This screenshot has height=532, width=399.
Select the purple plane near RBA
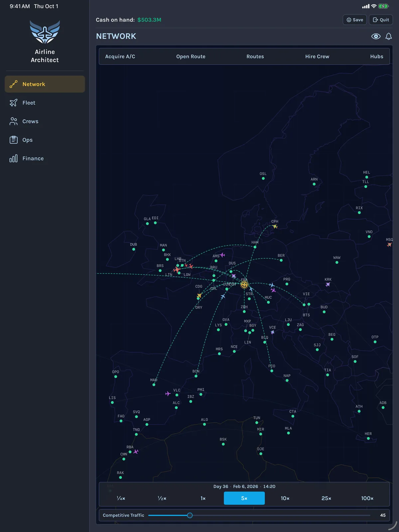pyautogui.click(x=136, y=452)
